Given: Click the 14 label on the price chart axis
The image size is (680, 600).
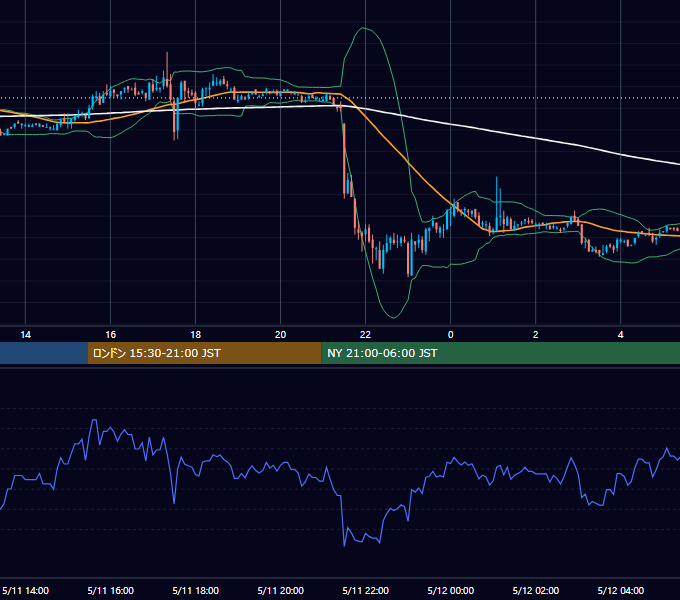Looking at the screenshot, I should tap(26, 335).
